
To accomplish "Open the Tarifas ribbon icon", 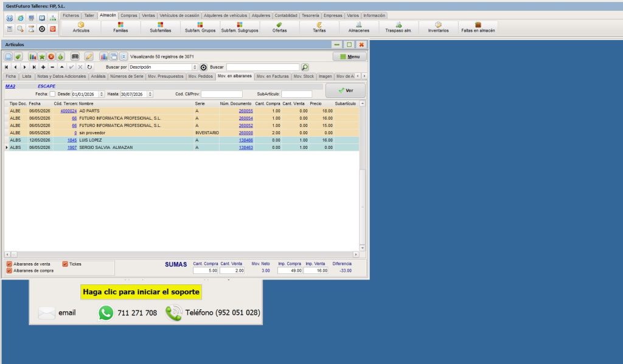I will coord(319,27).
